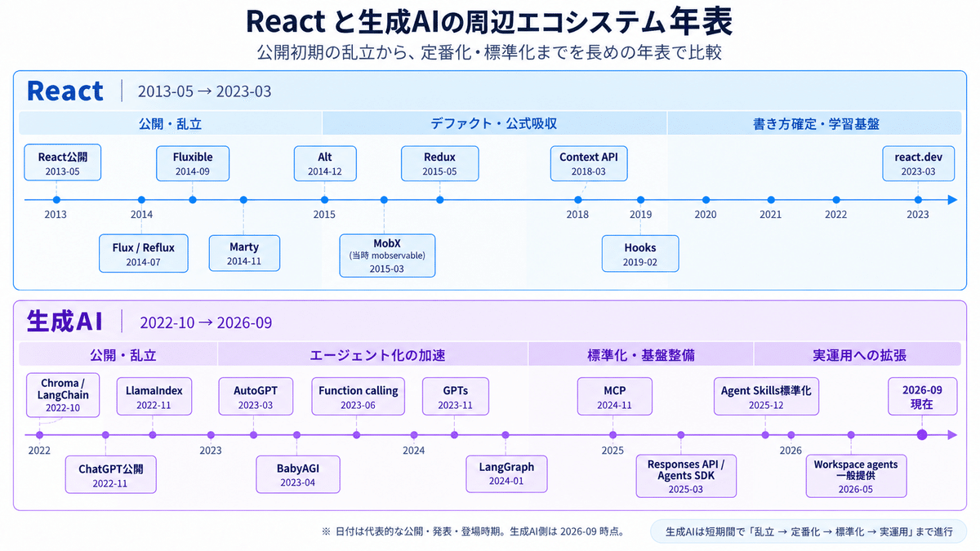Click the 2015 year label

click(324, 215)
